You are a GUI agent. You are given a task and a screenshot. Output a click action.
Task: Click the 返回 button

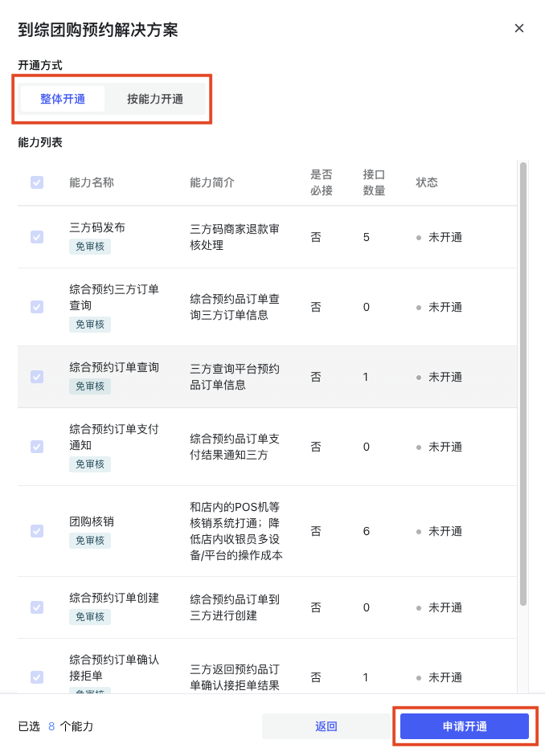[x=326, y=726]
